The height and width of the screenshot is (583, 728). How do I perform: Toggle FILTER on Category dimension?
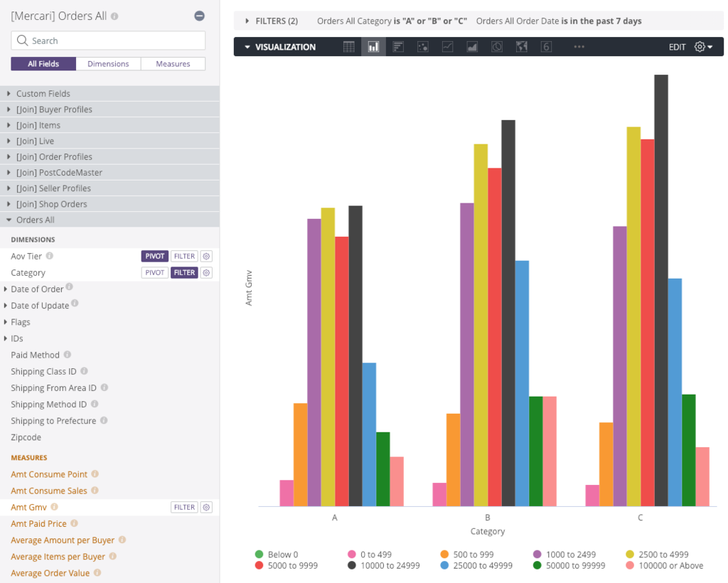[184, 273]
